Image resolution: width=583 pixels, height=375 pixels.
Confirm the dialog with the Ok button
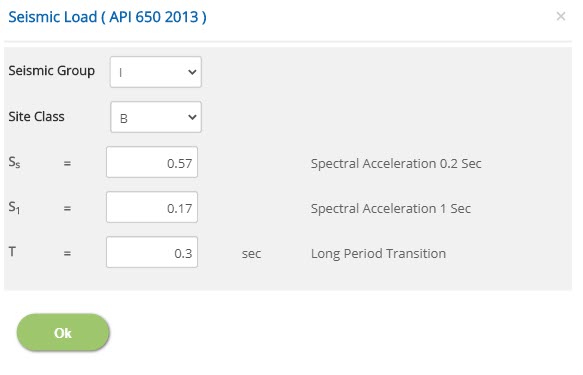63,332
